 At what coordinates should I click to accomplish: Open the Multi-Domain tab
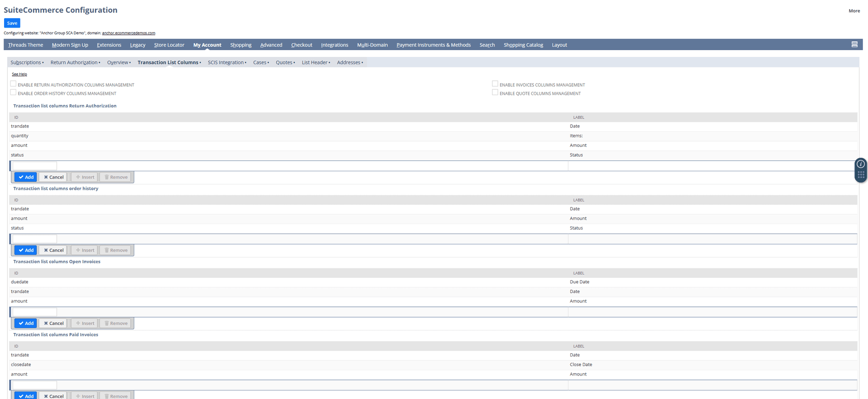coord(372,45)
